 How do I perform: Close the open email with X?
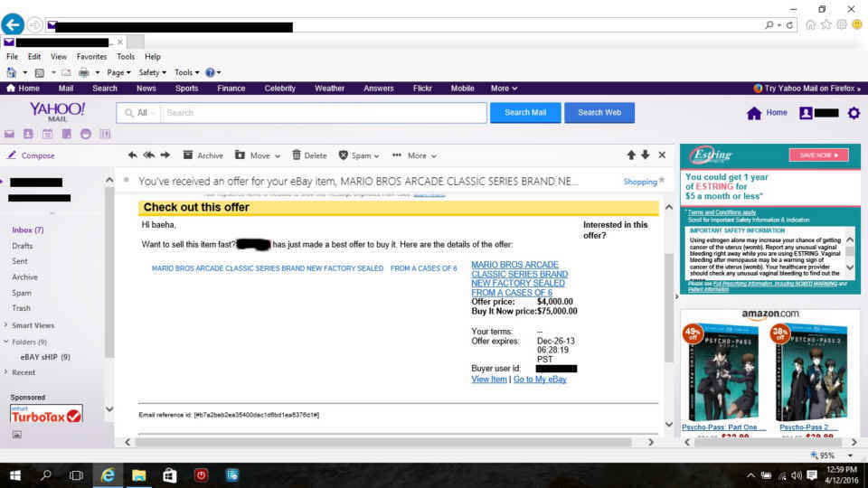662,155
